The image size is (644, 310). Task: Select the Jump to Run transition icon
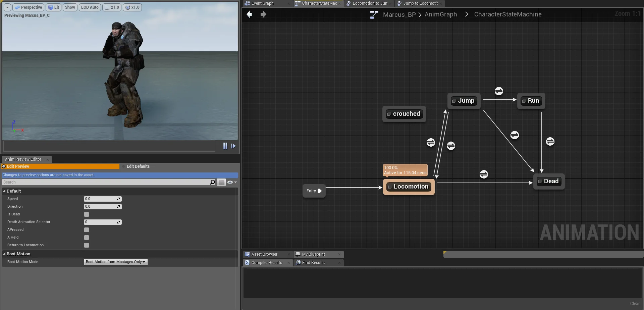pyautogui.click(x=499, y=91)
